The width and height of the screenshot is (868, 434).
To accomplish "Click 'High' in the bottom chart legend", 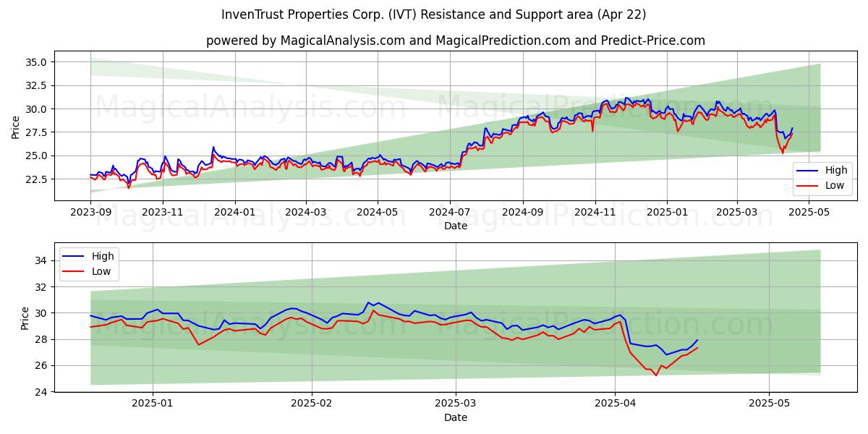I will (x=103, y=256).
